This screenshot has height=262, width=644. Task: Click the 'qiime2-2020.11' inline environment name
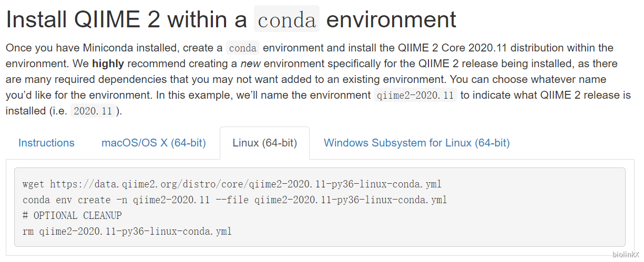[x=415, y=96]
